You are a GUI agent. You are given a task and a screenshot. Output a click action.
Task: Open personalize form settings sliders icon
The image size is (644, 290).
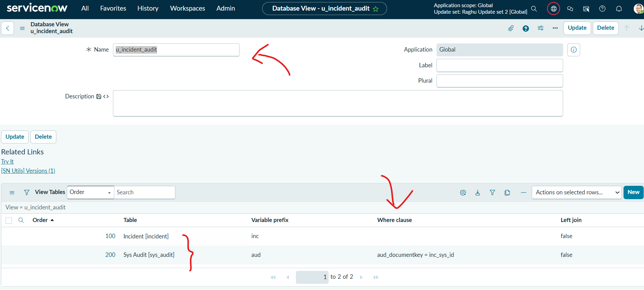541,28
